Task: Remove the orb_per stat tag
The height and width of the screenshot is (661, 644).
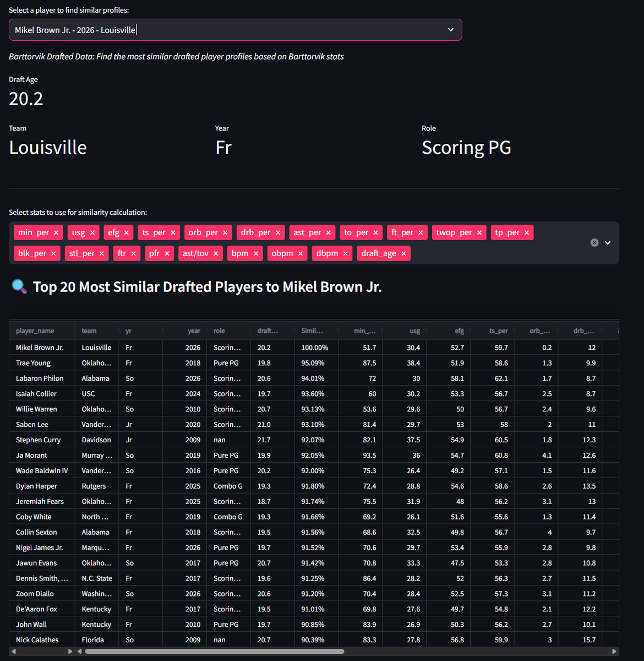Action: point(225,233)
